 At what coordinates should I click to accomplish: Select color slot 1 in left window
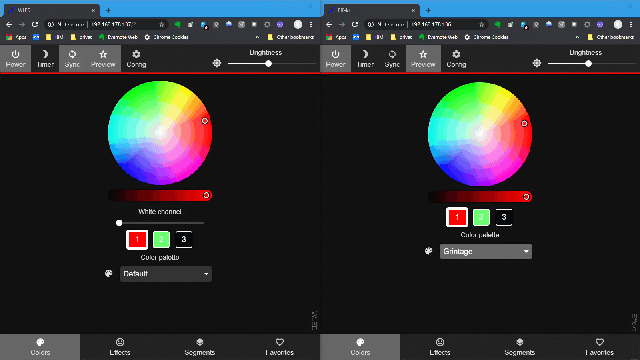(137, 240)
